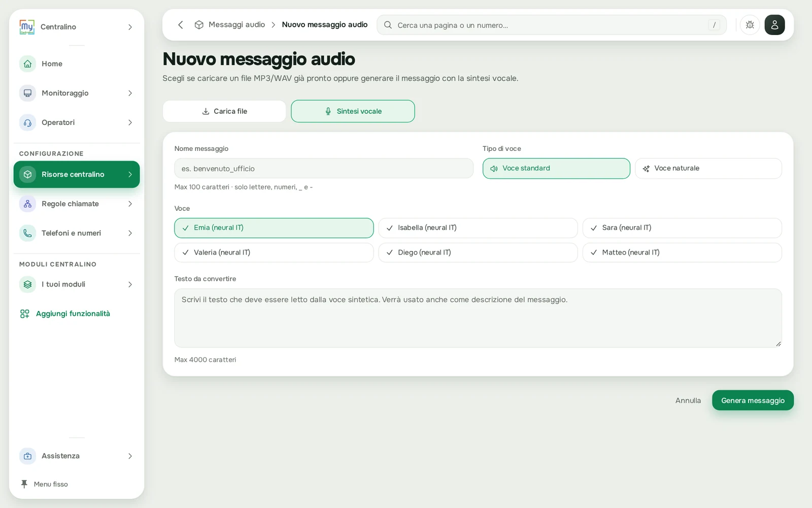Expand the Assistenza submenu chevron
The width and height of the screenshot is (812, 508).
pyautogui.click(x=130, y=456)
